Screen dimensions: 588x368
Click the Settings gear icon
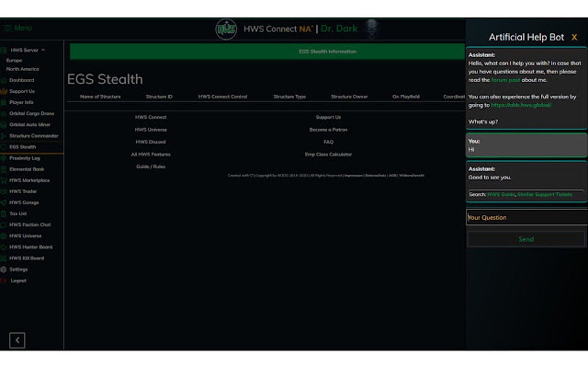click(x=5, y=269)
